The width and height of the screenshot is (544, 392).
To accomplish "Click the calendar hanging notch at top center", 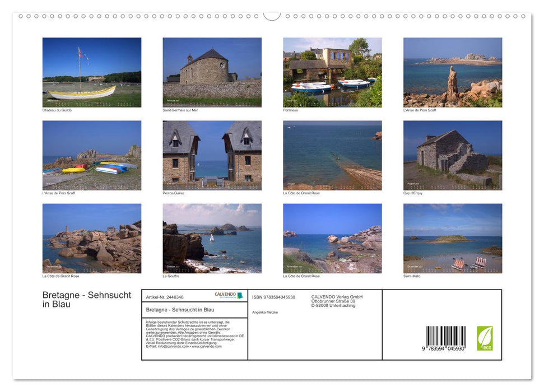I will (272, 16).
